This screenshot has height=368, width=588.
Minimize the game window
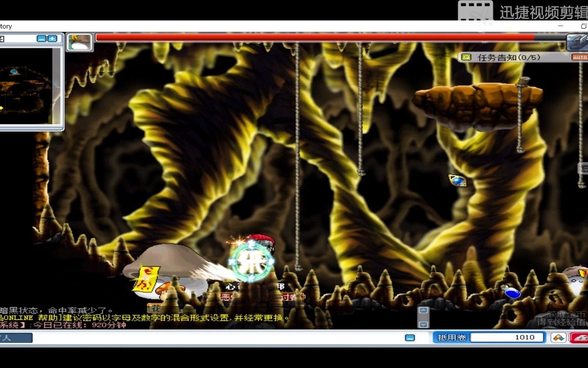(x=560, y=26)
